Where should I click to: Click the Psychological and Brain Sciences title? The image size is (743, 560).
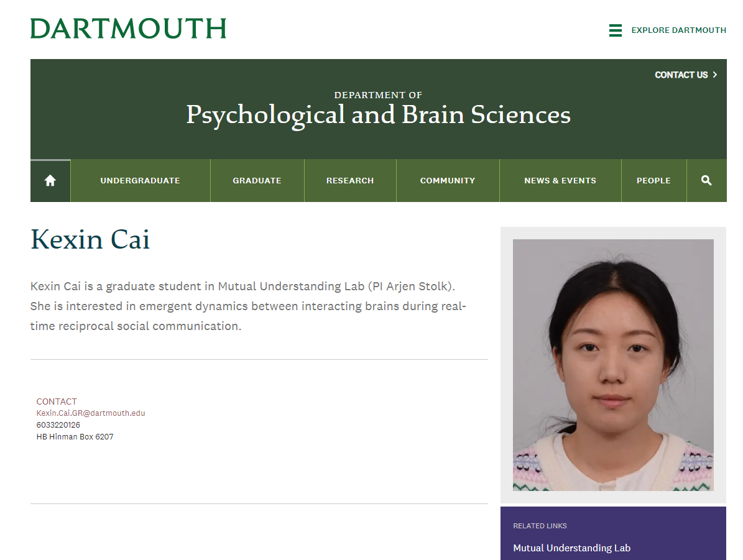[378, 114]
